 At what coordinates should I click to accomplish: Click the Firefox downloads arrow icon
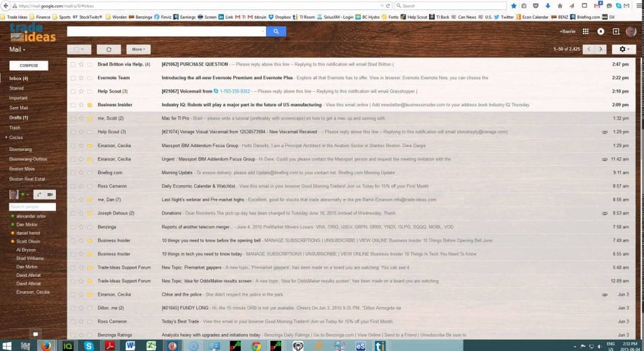(548, 6)
